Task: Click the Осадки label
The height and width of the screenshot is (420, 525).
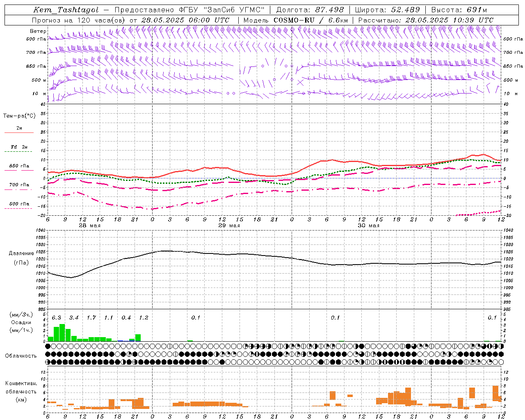Action: (x=21, y=322)
